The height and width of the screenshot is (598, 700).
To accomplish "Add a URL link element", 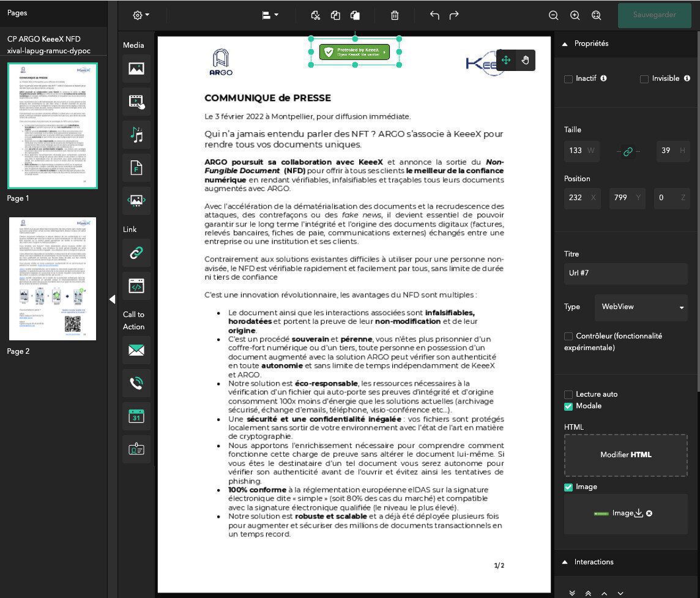I will click(136, 253).
